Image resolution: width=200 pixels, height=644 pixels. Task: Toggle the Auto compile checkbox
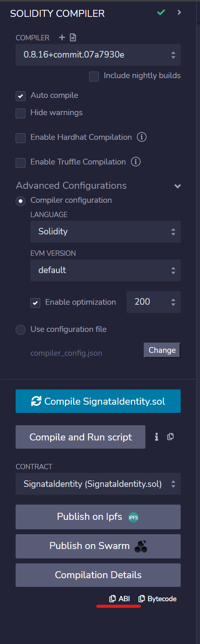pyautogui.click(x=21, y=96)
